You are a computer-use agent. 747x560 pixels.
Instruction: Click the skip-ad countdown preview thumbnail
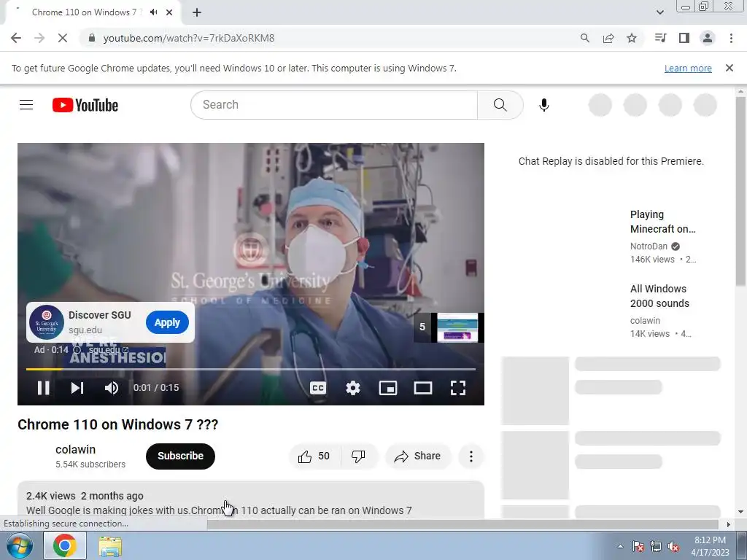pos(457,327)
